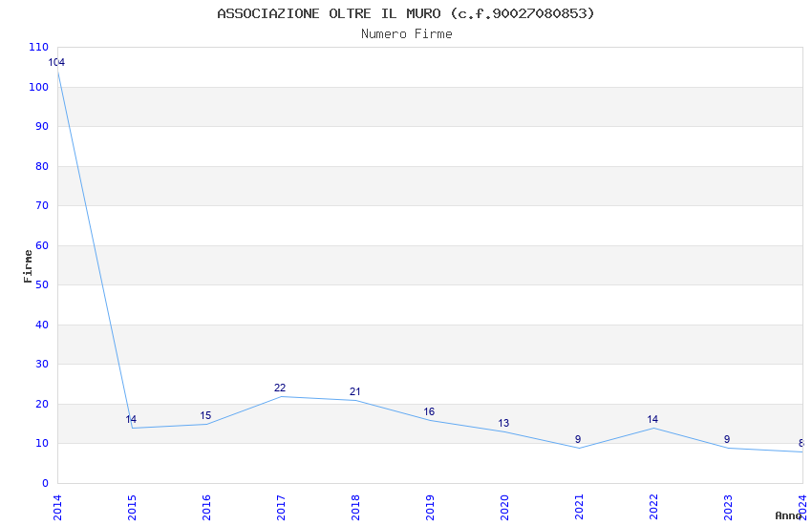Select the data label 8 above 2024
The width and height of the screenshot is (812, 525).
[801, 443]
